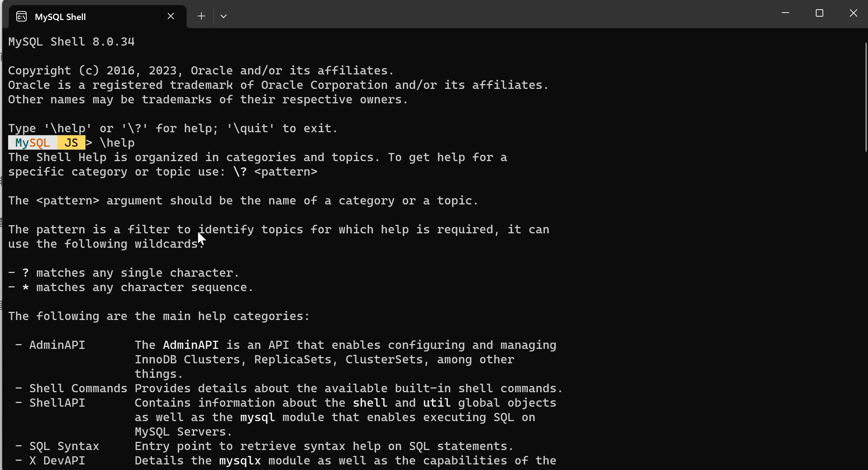The image size is (868, 470).
Task: Click the yellow JS mode prompt segment
Action: coord(71,143)
